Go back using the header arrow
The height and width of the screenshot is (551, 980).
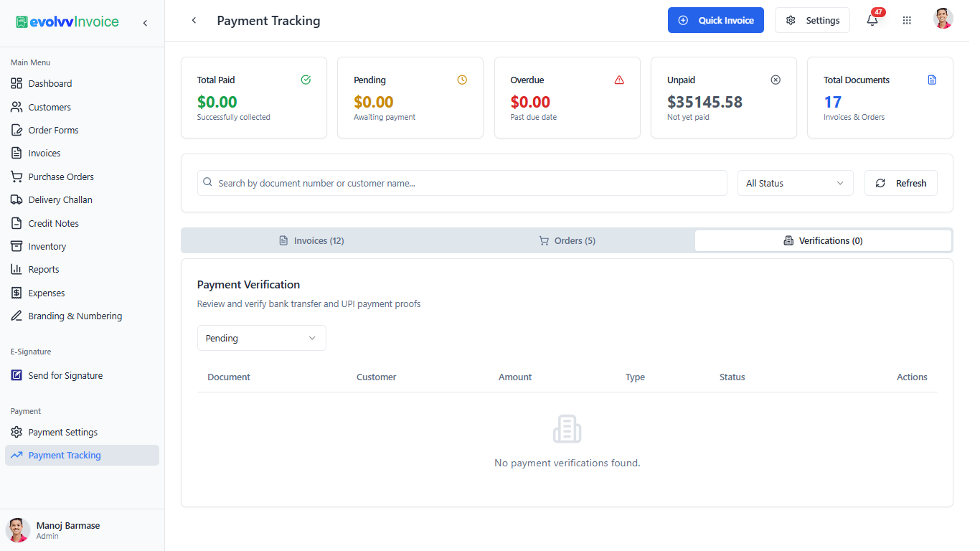point(194,20)
